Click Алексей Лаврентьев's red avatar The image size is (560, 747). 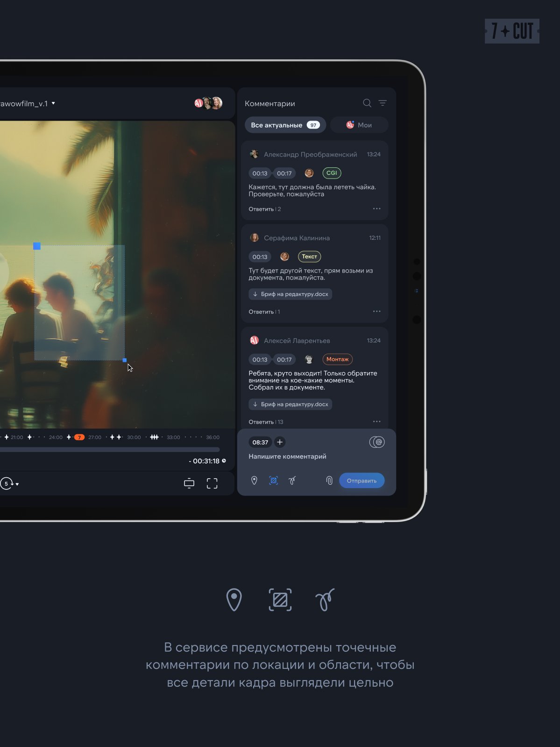(x=254, y=340)
